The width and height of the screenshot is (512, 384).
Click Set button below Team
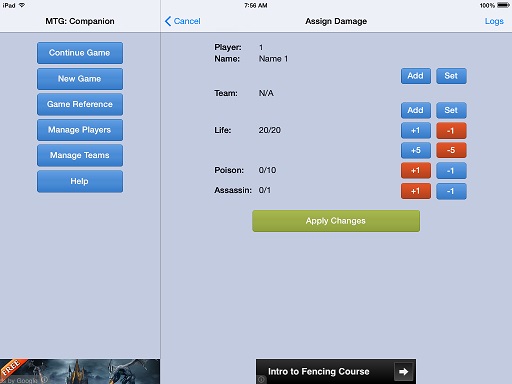point(451,110)
